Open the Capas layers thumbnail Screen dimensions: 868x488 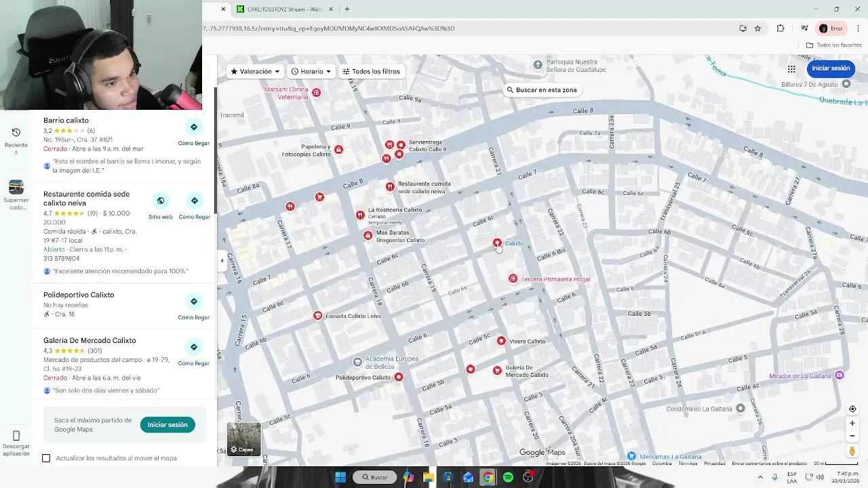click(x=243, y=439)
